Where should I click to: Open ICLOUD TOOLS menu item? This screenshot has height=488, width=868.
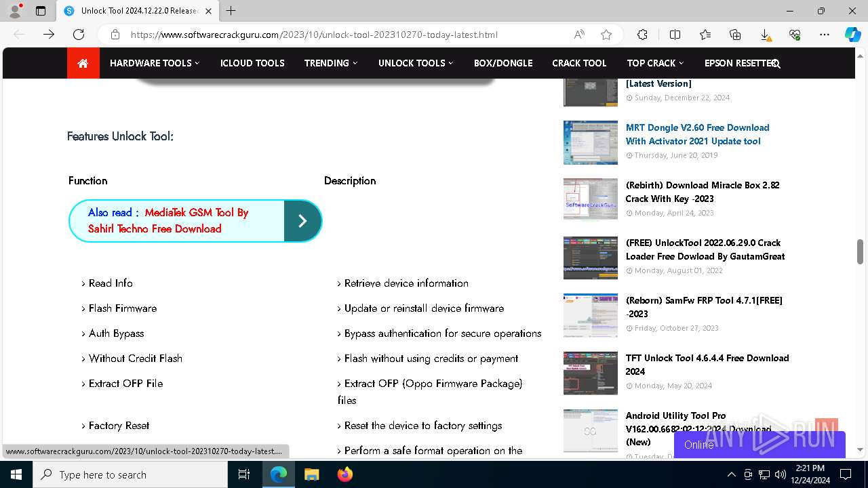[252, 63]
